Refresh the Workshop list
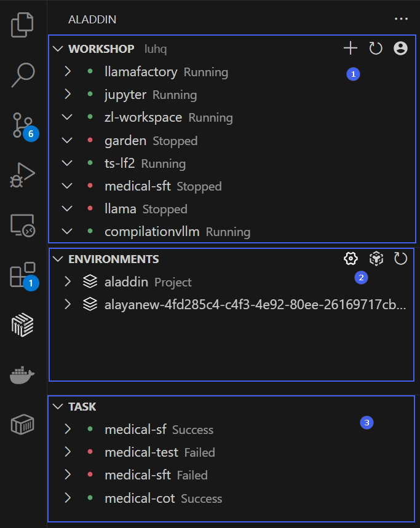 point(375,49)
